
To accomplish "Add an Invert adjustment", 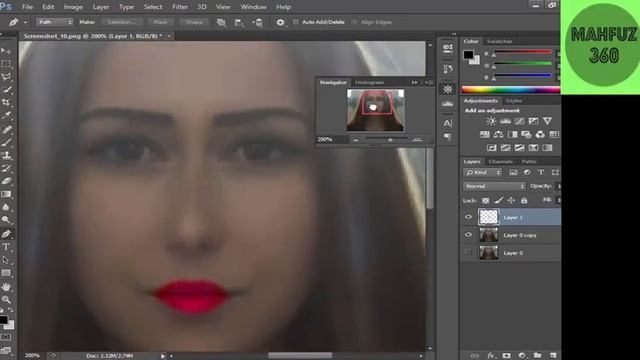I will [492, 148].
